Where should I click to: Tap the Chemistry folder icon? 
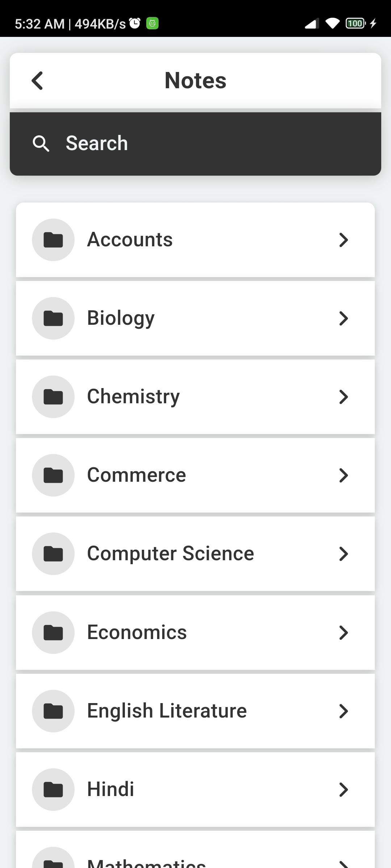pyautogui.click(x=53, y=397)
